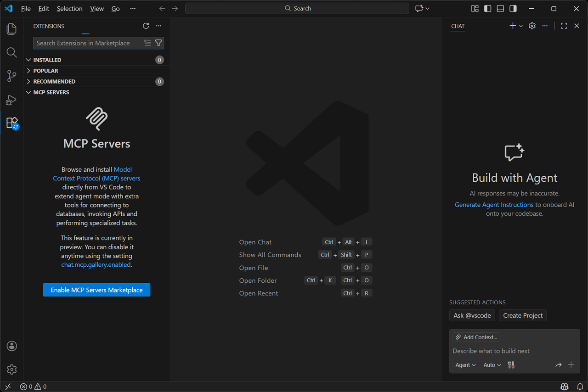
Task: Open chat settings gear icon
Action: 532,26
